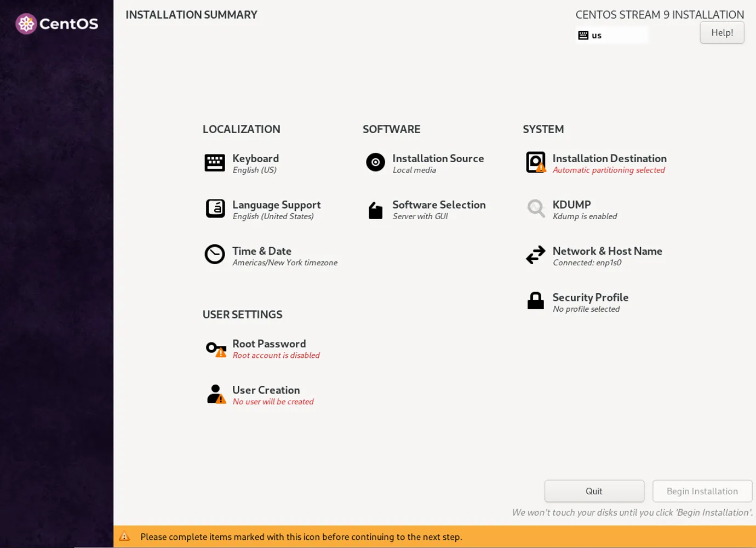Click the INSTALLATION SUMMARY title

[191, 15]
